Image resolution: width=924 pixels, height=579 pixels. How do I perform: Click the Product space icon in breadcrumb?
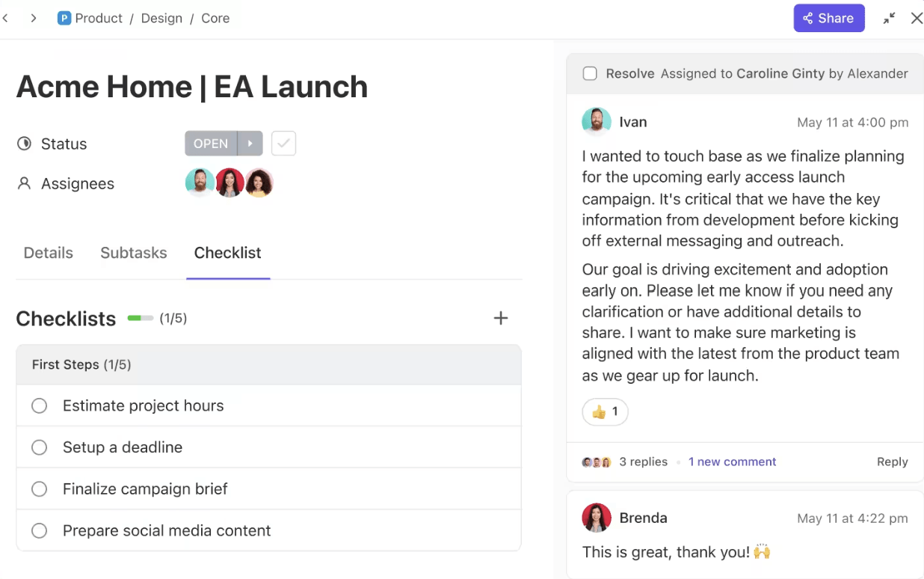click(x=64, y=18)
